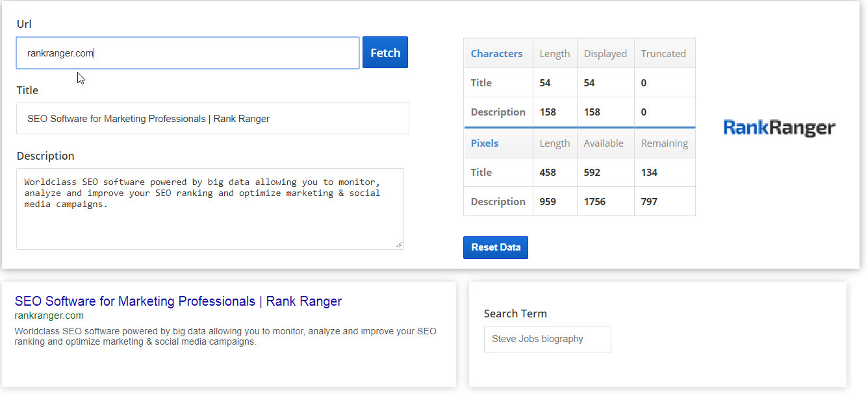Click the title pixel length value 458

(549, 173)
